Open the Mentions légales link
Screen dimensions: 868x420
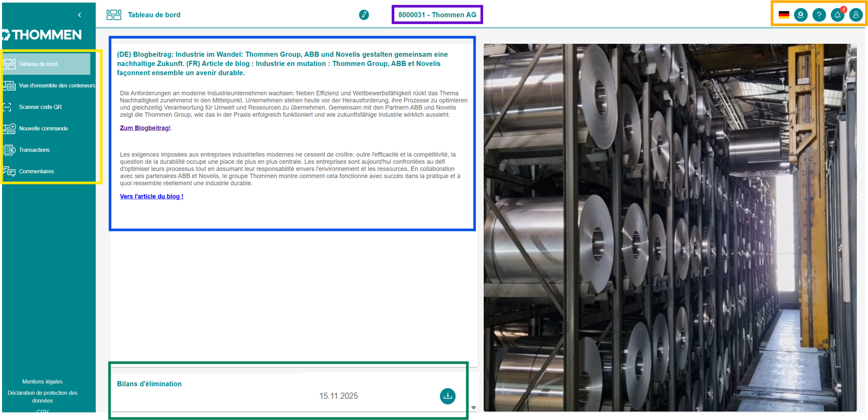click(x=42, y=382)
